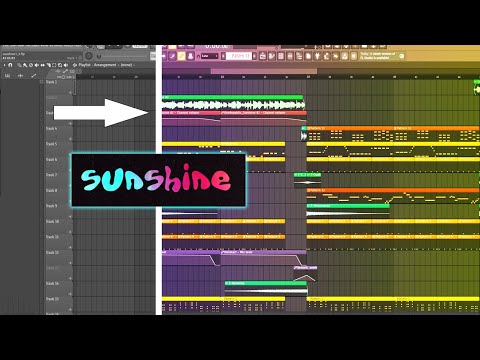Click the stepper left of the pattern name
Screen dimensions: 480x360
point(223,56)
